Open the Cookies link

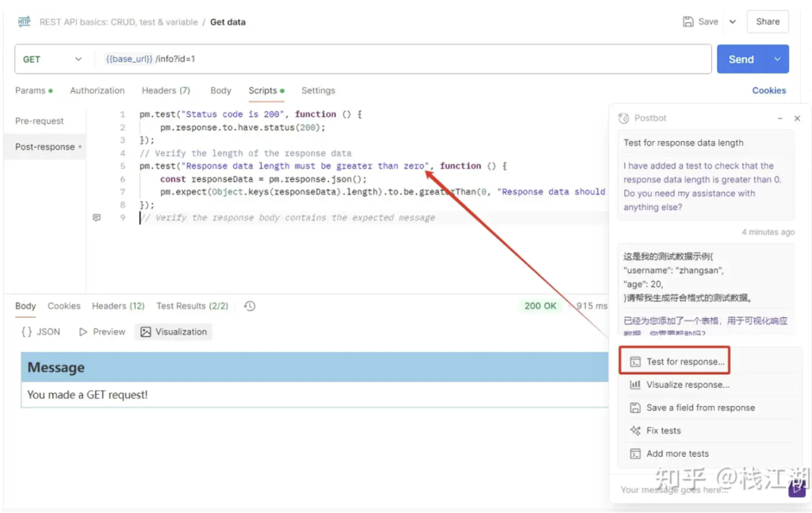tap(768, 90)
